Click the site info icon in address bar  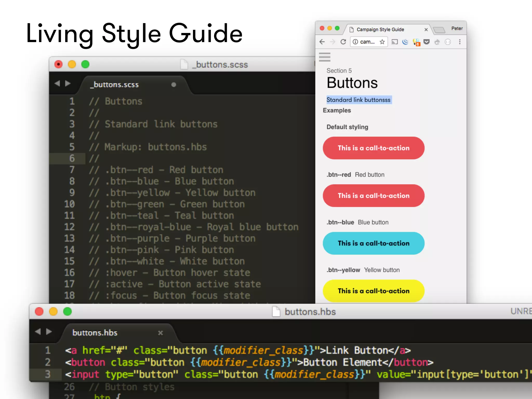(x=355, y=42)
